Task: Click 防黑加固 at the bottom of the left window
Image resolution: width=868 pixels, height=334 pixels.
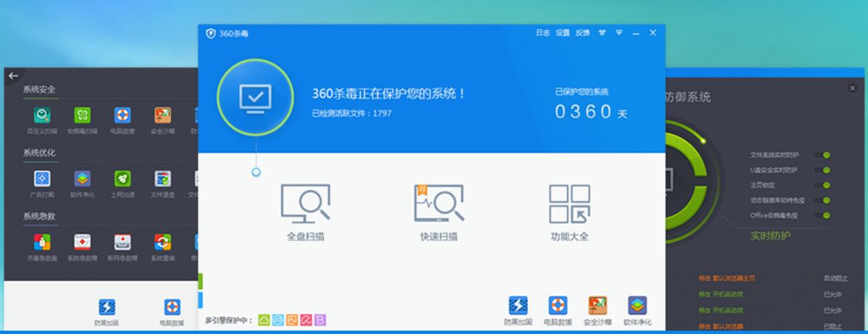Action: point(107,313)
